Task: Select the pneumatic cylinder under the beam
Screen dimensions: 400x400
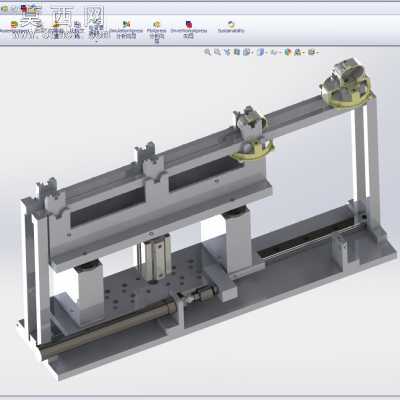Action: tap(157, 258)
